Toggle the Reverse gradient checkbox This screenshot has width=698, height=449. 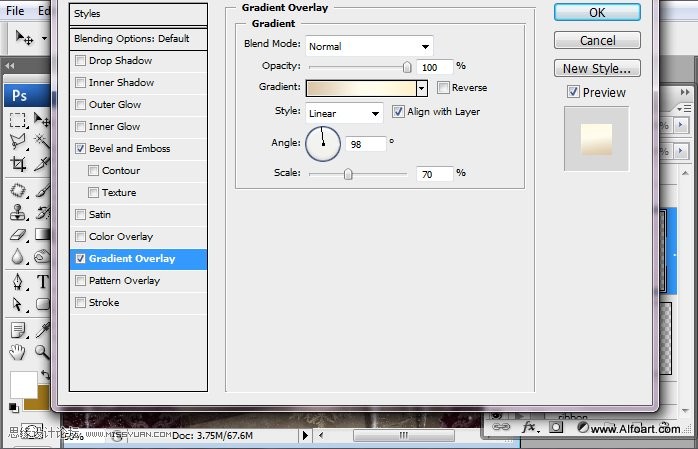point(444,88)
